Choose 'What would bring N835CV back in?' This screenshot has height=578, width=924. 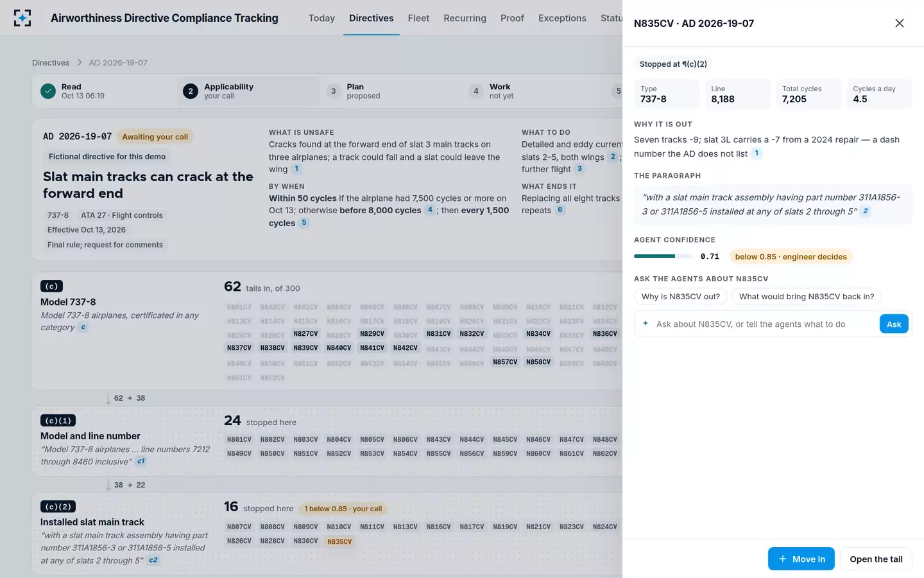pos(807,296)
